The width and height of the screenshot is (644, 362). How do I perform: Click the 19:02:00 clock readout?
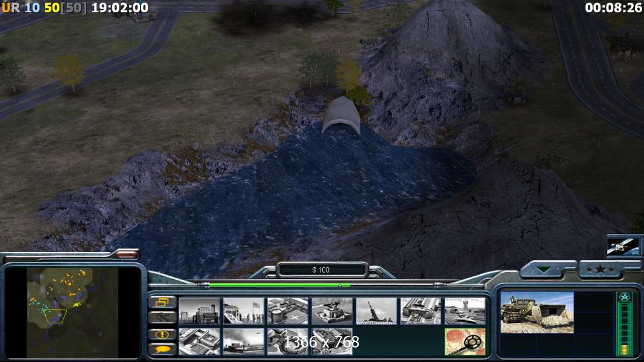120,7
